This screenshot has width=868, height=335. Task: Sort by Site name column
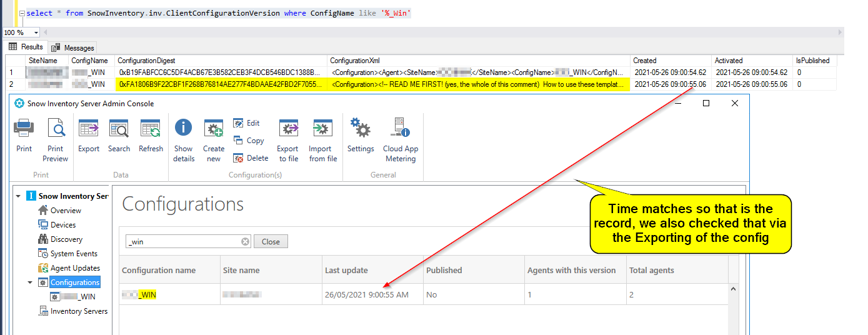271,271
